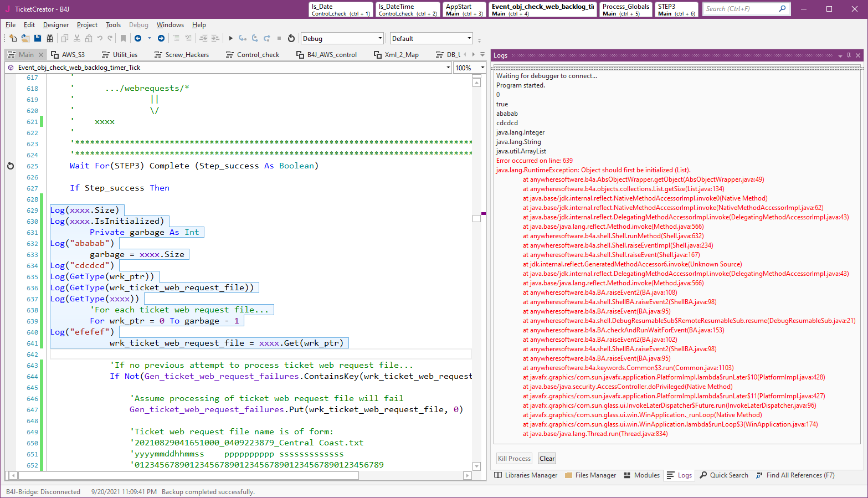Click the Export as zip icon
The width and height of the screenshot is (868, 498).
(x=50, y=38)
